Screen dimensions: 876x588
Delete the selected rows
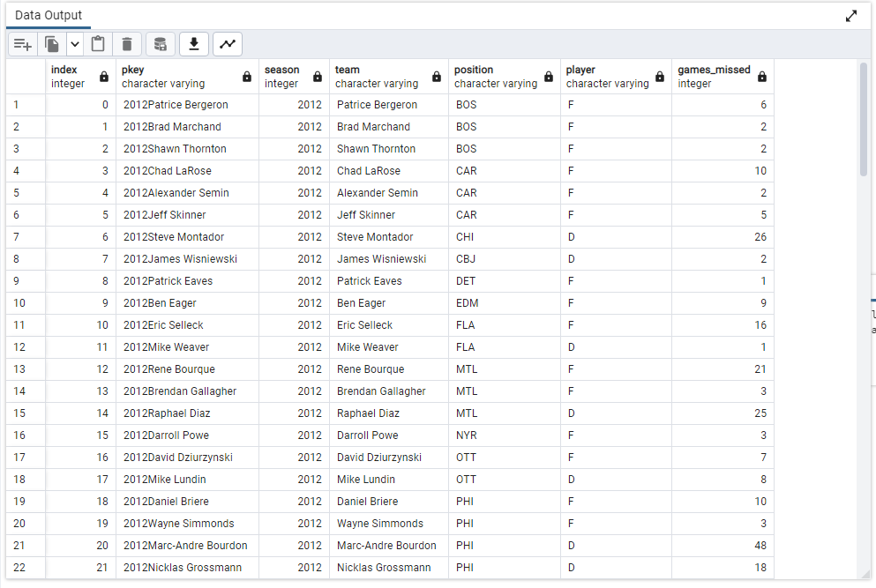tap(128, 43)
